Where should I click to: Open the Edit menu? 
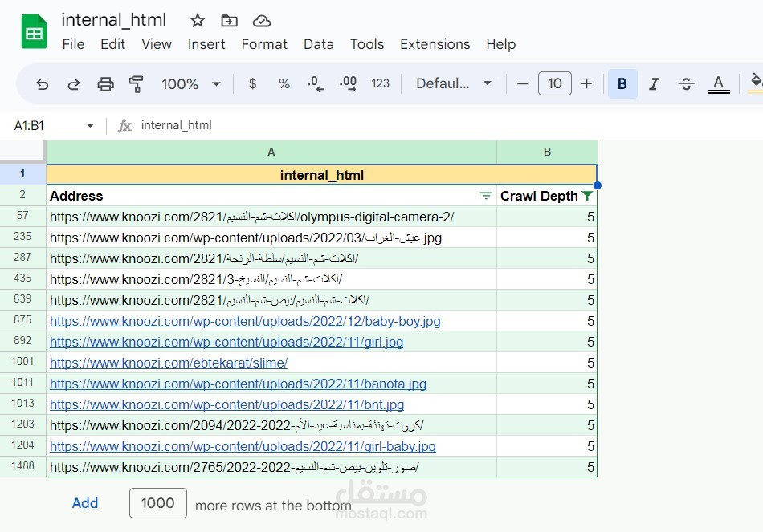pos(113,44)
